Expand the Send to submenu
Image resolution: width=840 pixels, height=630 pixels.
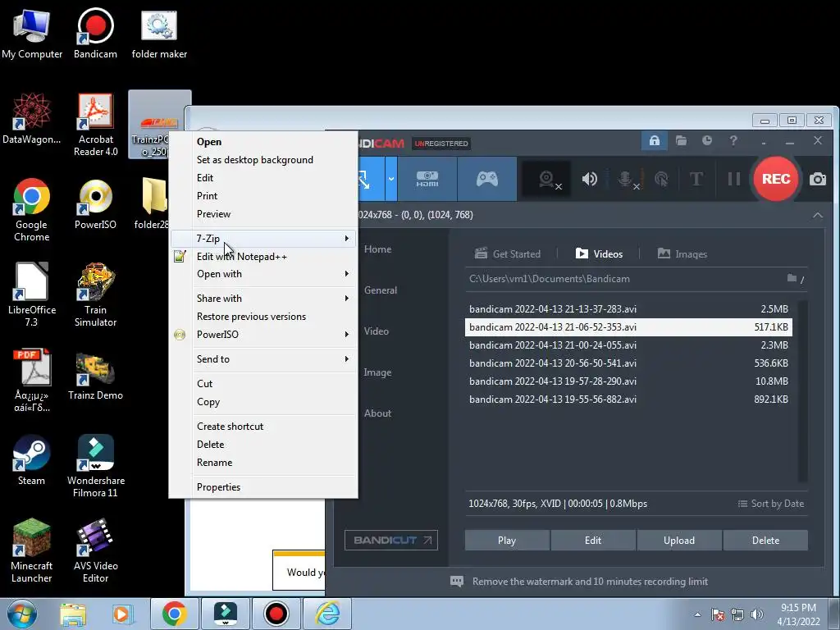pos(263,359)
